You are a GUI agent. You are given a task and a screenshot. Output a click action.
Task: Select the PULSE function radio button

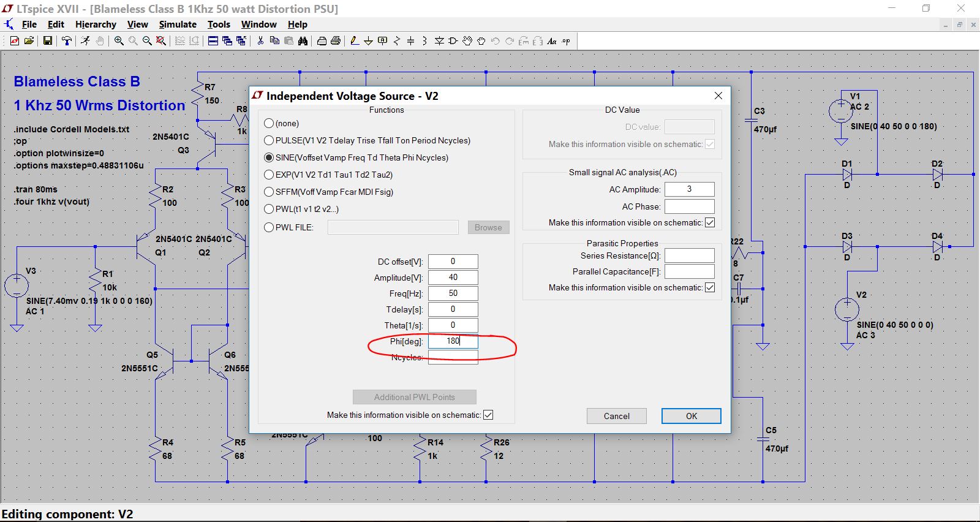click(269, 140)
